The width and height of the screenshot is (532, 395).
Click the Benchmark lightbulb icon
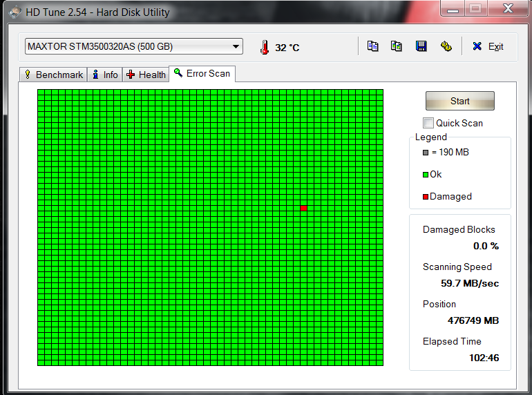pos(28,75)
